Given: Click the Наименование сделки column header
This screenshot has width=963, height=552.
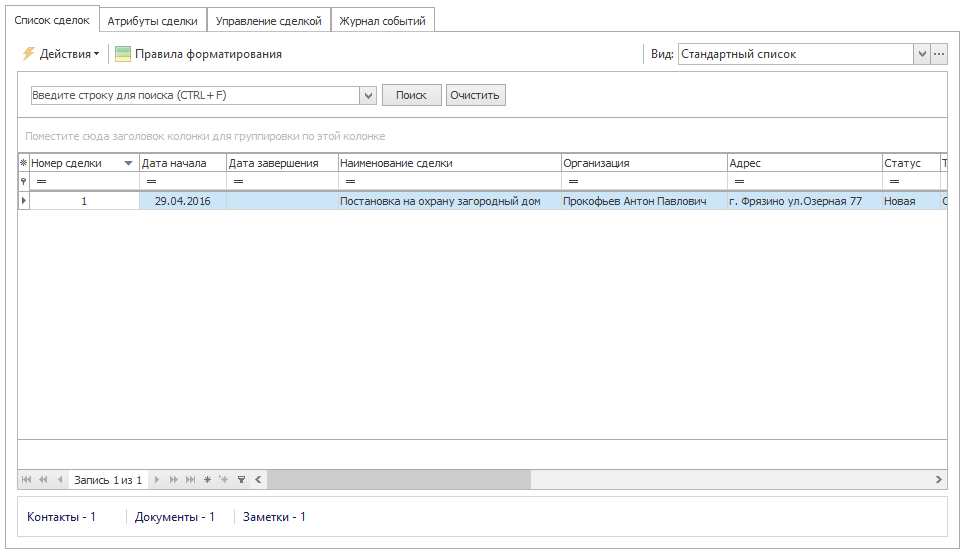Looking at the screenshot, I should [x=450, y=163].
